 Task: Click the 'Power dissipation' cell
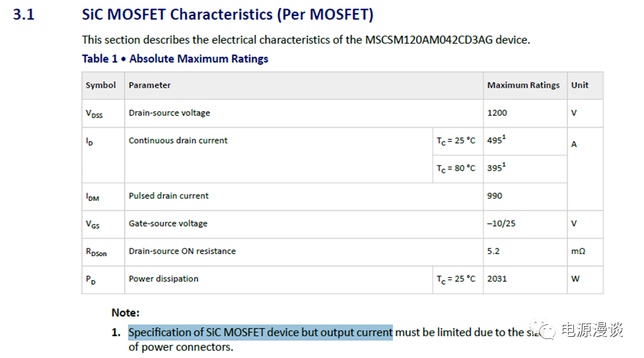163,279
